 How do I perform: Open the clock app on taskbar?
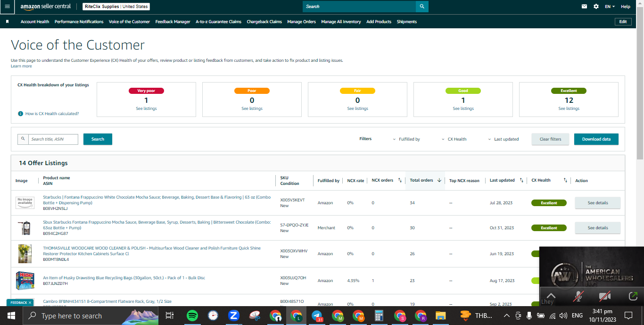(x=213, y=316)
